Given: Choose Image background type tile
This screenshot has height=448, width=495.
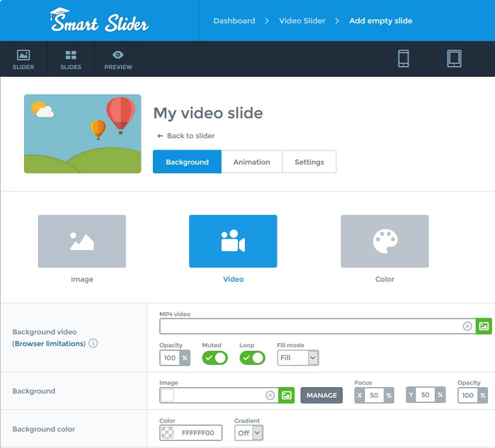Looking at the screenshot, I should pos(82,241).
